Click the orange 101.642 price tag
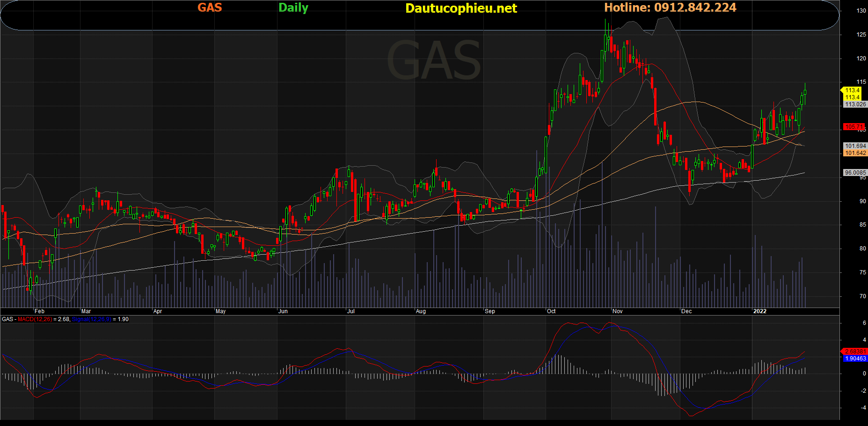Viewport: 868px width, 426px height. (x=855, y=153)
